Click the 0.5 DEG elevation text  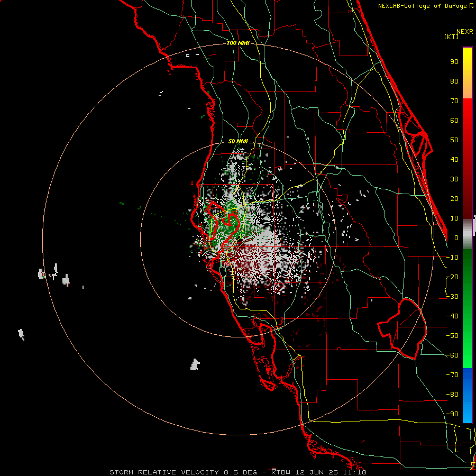pyautogui.click(x=240, y=472)
